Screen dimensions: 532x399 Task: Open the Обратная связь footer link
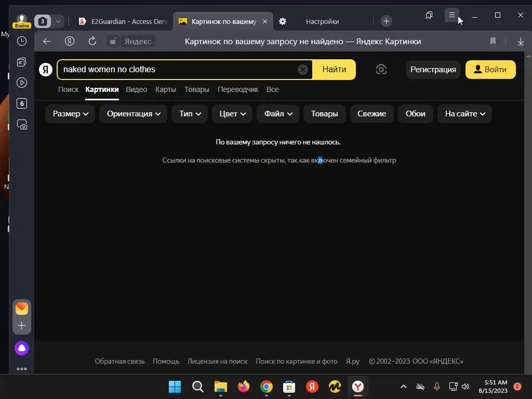click(120, 362)
